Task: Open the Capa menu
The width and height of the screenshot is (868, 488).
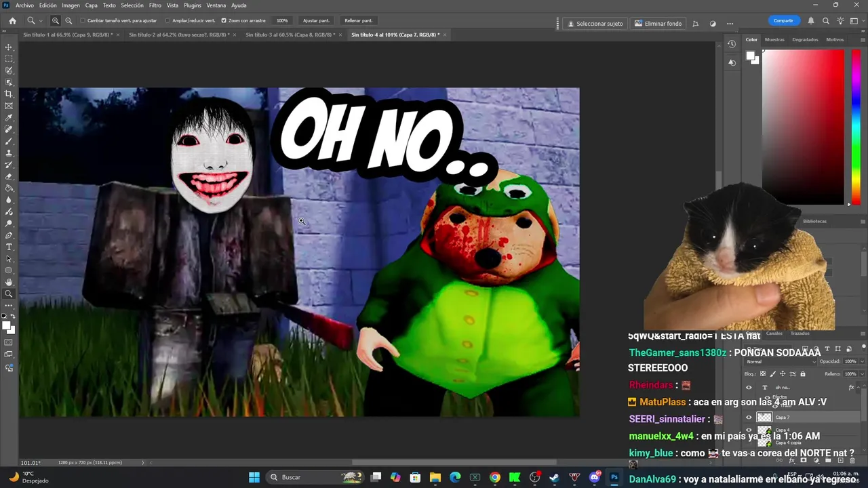Action: point(91,5)
